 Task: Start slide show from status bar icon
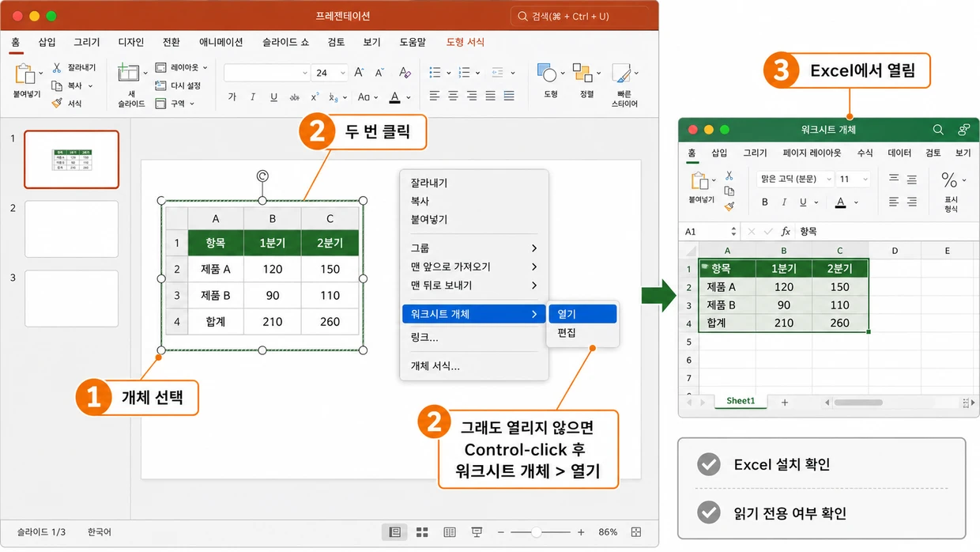477,532
